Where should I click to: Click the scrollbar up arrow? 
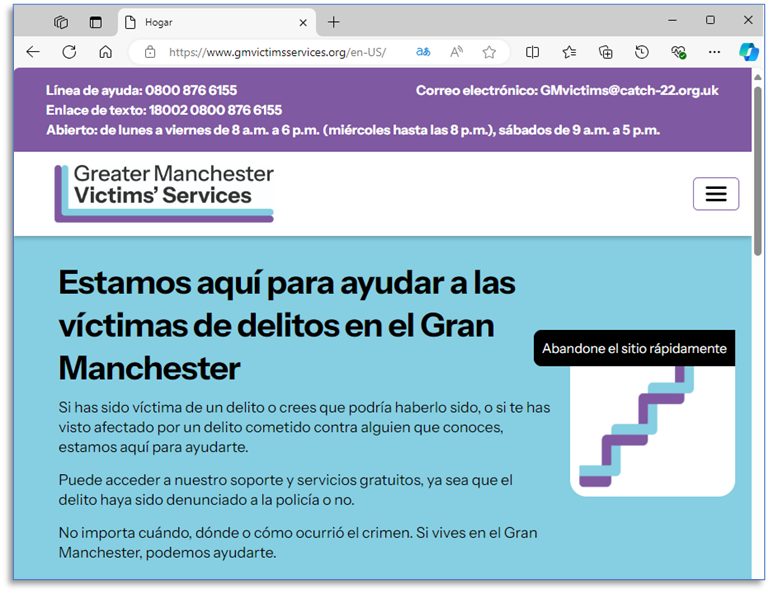click(758, 77)
